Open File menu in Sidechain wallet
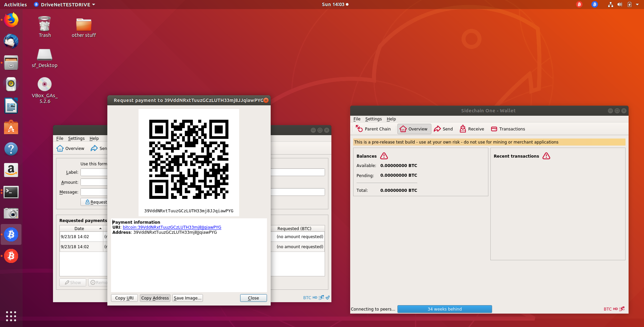This screenshot has height=327, width=644. click(x=357, y=119)
